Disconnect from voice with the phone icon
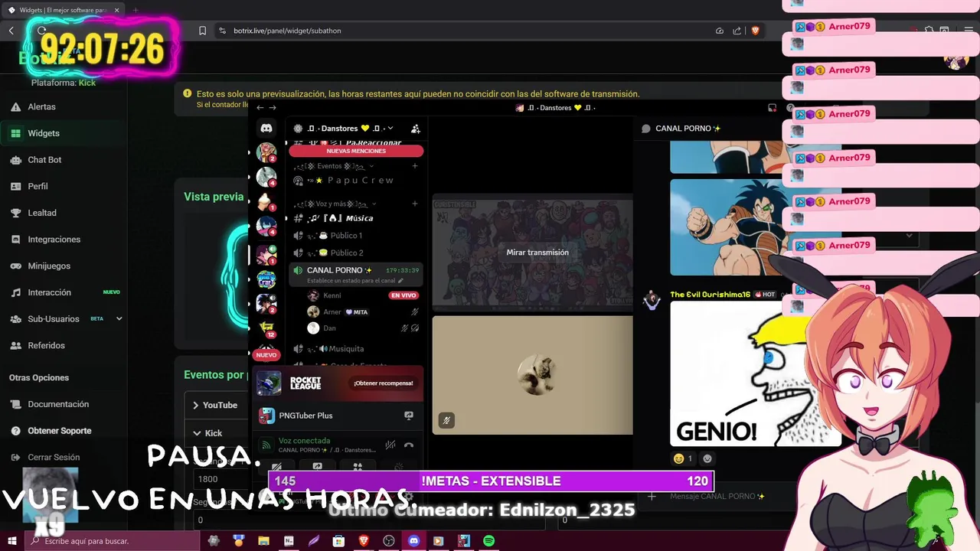Image resolution: width=980 pixels, height=551 pixels. pyautogui.click(x=409, y=445)
